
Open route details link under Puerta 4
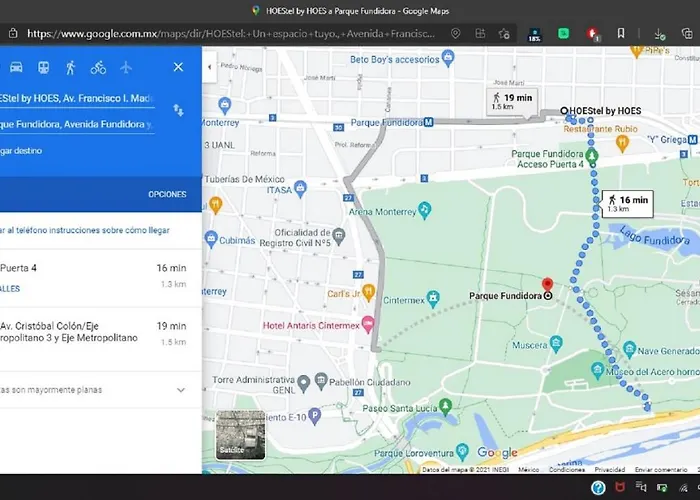point(10,289)
